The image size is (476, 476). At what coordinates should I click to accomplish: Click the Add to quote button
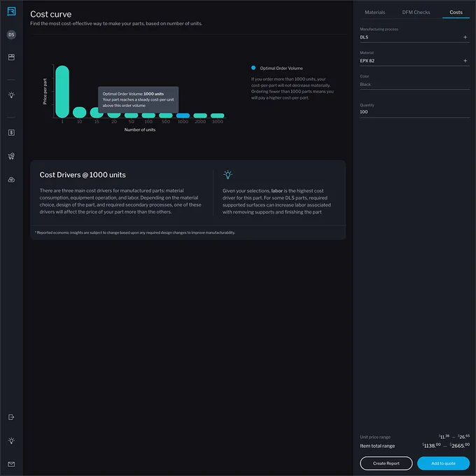443,463
